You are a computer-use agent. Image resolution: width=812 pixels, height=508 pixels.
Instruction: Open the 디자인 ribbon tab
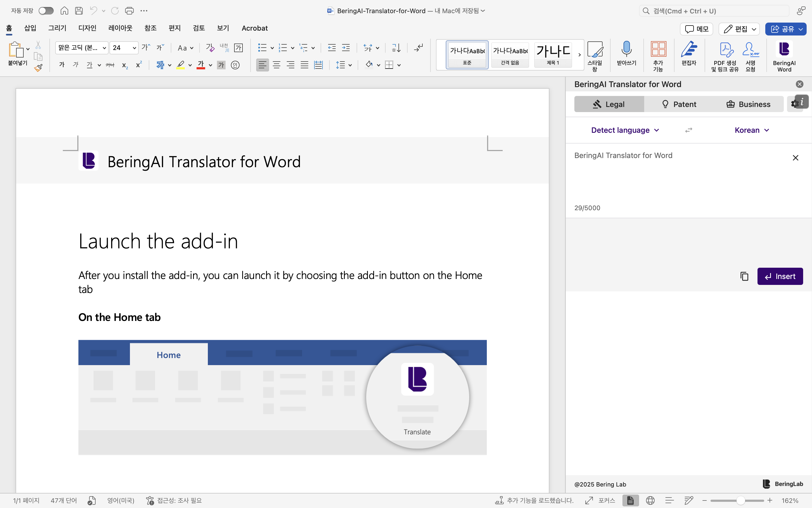(87, 28)
